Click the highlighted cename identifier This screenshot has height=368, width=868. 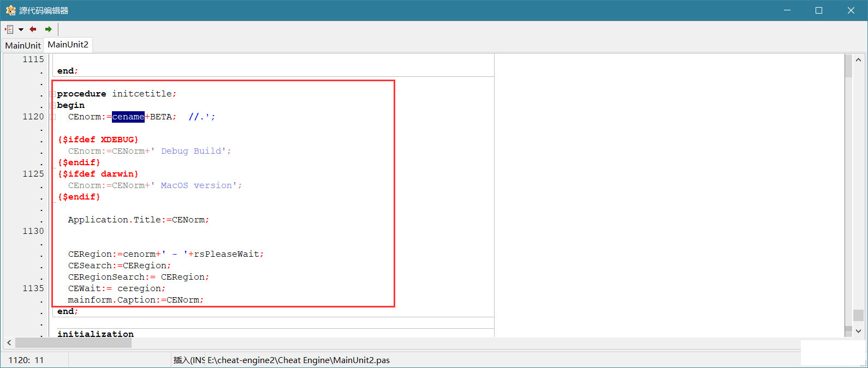coord(128,117)
